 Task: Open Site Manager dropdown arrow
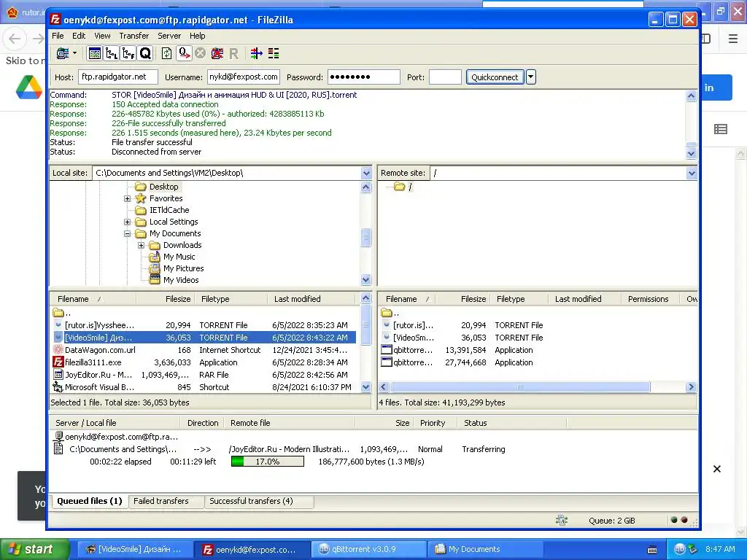[x=75, y=53]
